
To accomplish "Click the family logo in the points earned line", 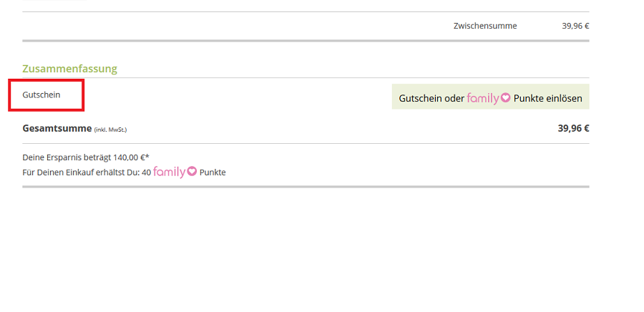I will (x=175, y=172).
